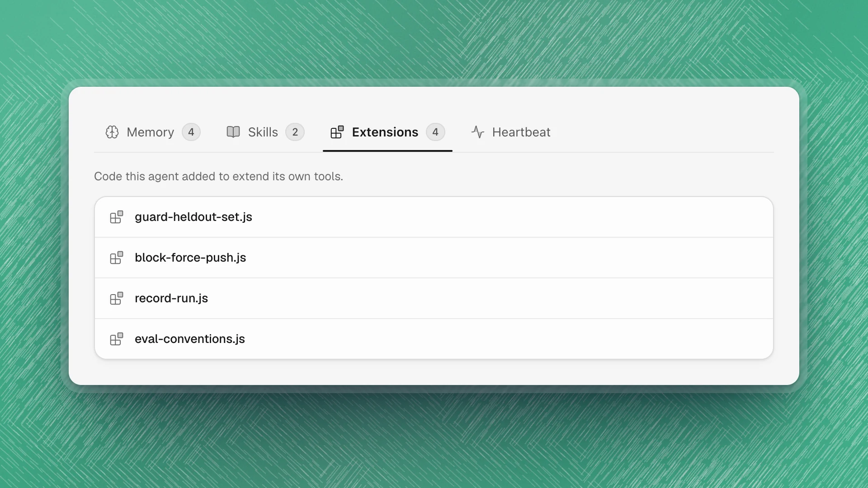Viewport: 868px width, 488px height.
Task: Click the Heartbeat pulse icon
Action: 478,132
